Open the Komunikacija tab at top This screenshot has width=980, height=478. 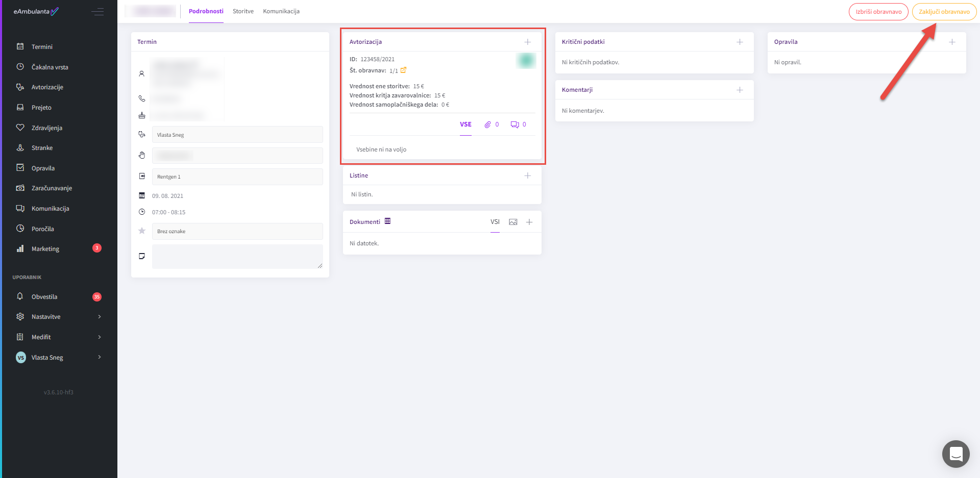pos(281,11)
